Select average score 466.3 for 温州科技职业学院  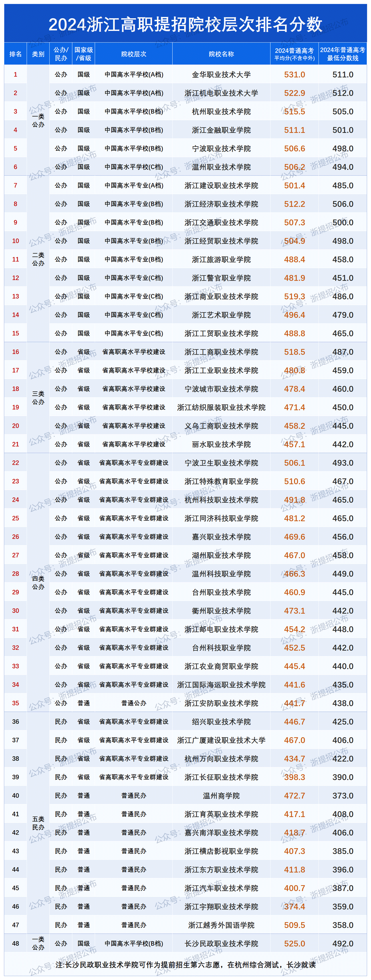295,574
